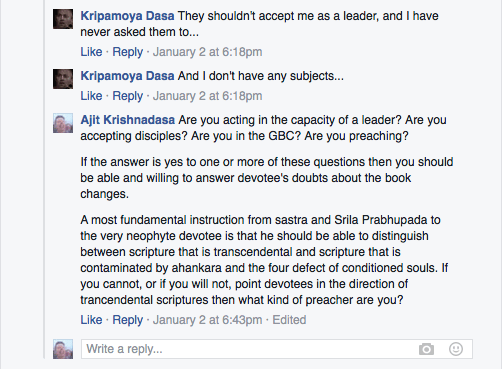This screenshot has width=502, height=369.
Task: Focus the "Write a reply..." field
Action: point(277,349)
